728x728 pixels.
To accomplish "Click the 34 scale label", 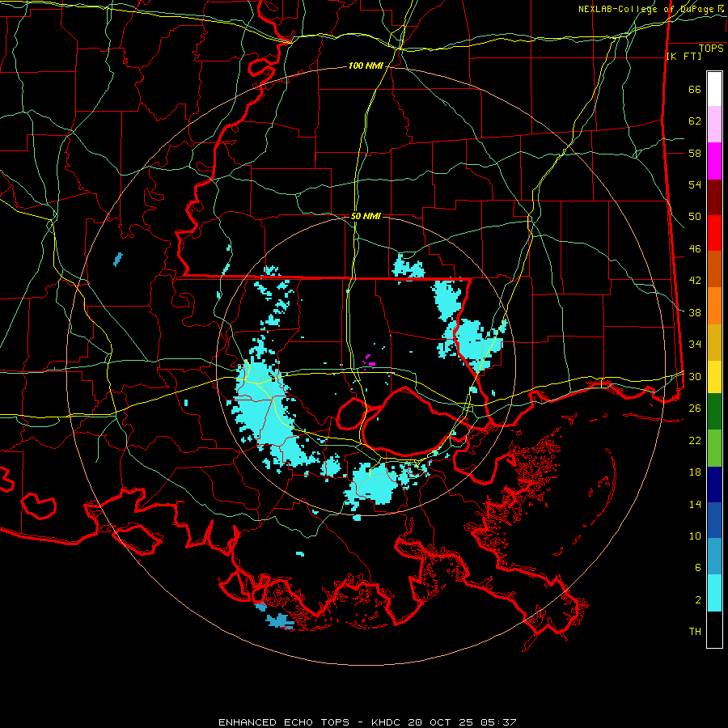I will (695, 345).
